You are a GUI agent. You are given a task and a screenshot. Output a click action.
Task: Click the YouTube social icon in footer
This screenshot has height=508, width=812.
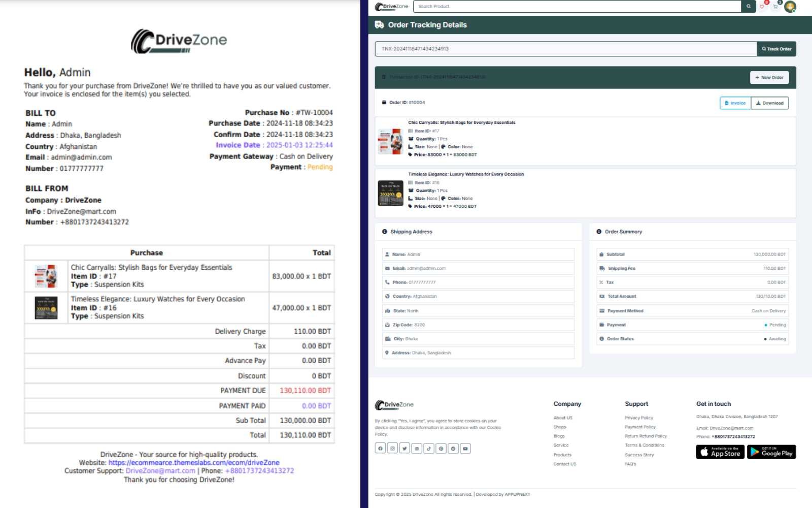465,448
